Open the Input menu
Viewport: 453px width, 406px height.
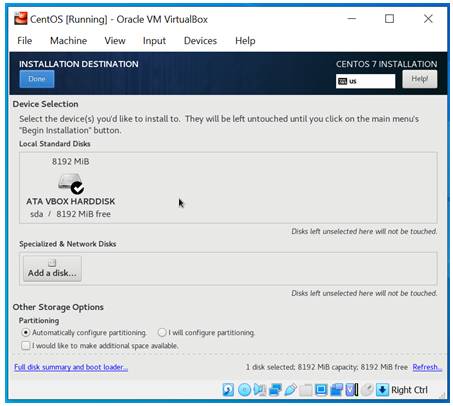tap(154, 41)
